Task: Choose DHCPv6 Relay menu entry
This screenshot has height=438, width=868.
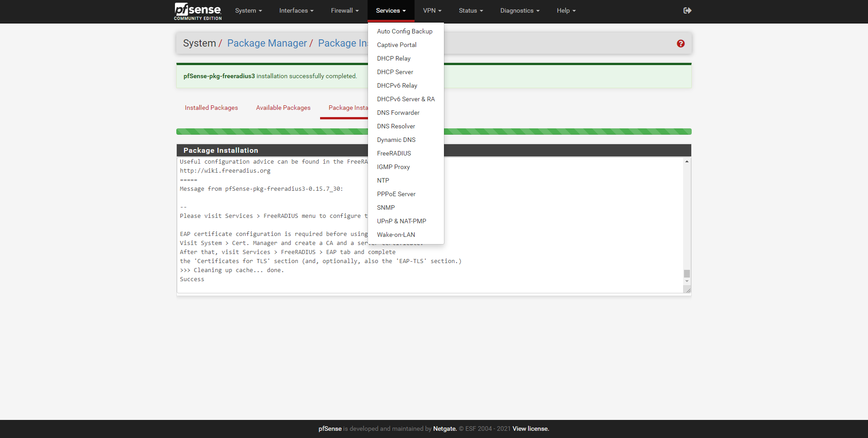Action: [406, 85]
